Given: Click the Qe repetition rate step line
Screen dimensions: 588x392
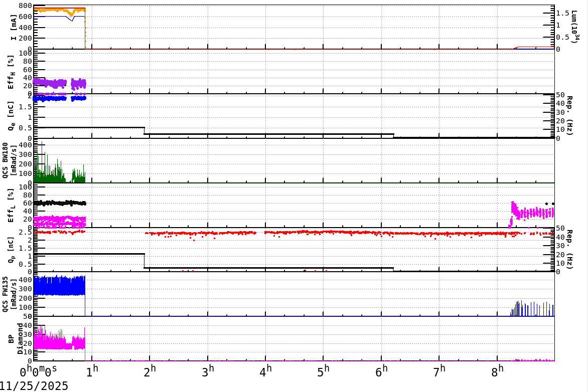Looking at the screenshot, I should point(90,127).
